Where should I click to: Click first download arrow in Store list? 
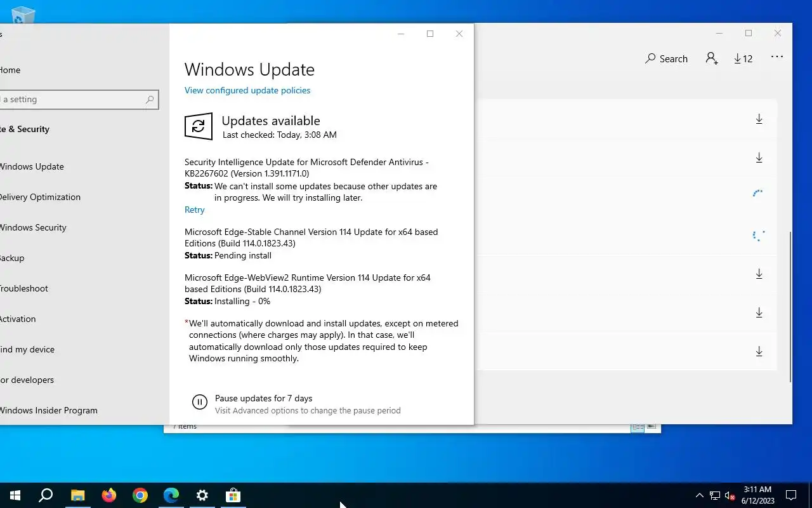759,119
